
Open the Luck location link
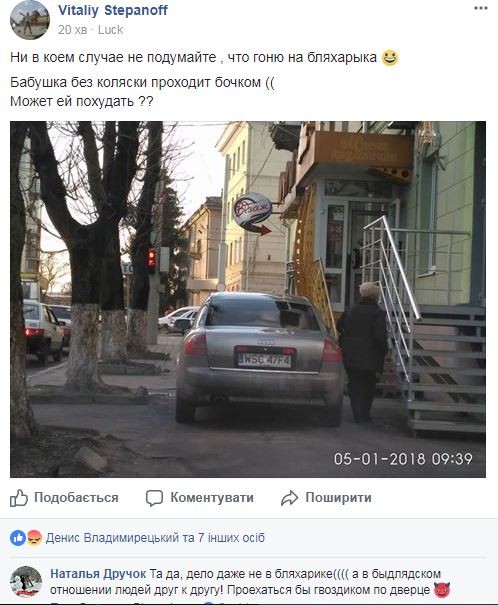tap(110, 30)
